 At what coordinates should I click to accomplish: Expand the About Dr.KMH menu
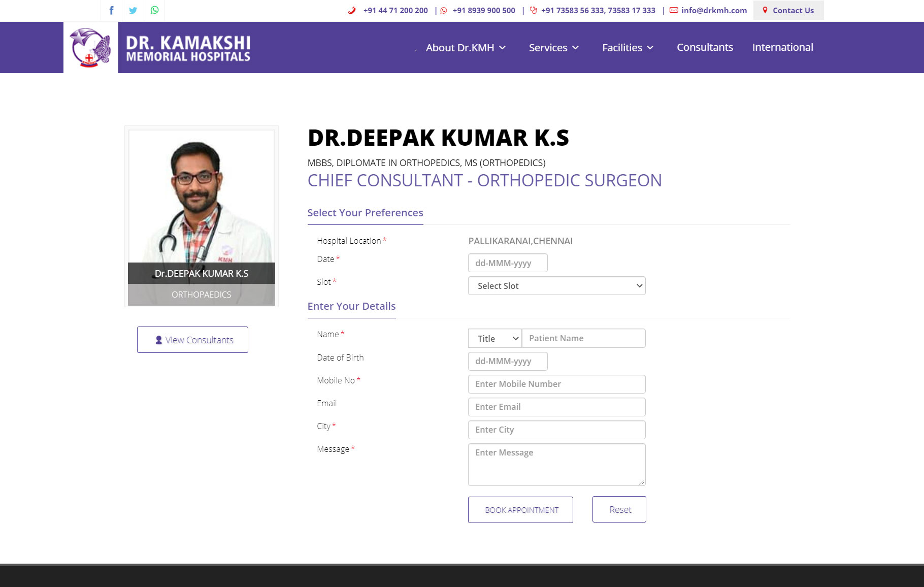click(466, 48)
